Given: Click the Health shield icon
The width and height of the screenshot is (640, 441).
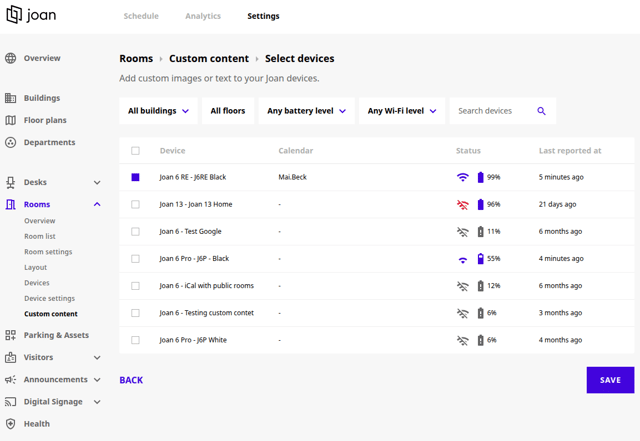Looking at the screenshot, I should (11, 423).
